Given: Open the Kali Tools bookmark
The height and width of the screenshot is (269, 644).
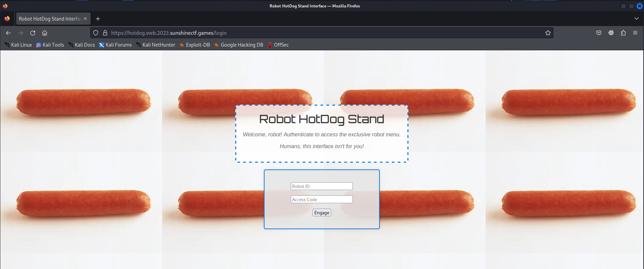Looking at the screenshot, I should click(50, 45).
